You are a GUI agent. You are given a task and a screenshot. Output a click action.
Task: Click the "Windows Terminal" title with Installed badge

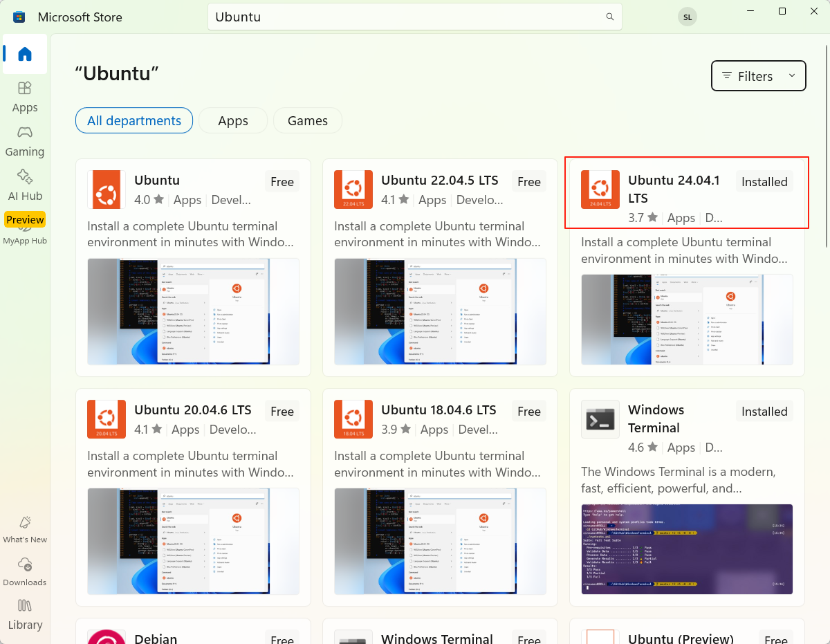pos(656,418)
